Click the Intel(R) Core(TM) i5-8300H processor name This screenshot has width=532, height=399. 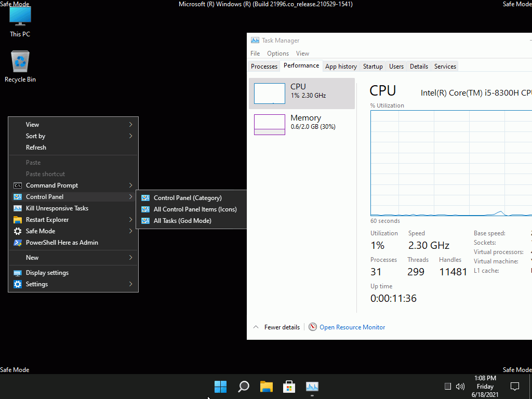click(476, 92)
